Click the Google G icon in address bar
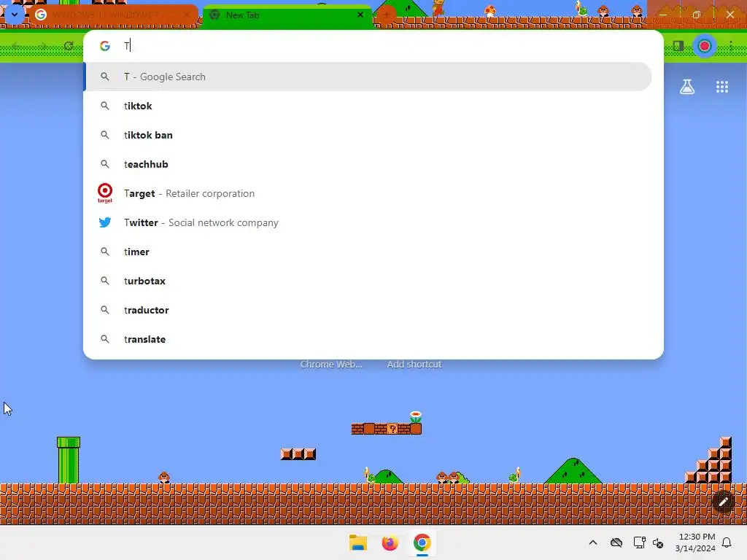 pyautogui.click(x=105, y=46)
